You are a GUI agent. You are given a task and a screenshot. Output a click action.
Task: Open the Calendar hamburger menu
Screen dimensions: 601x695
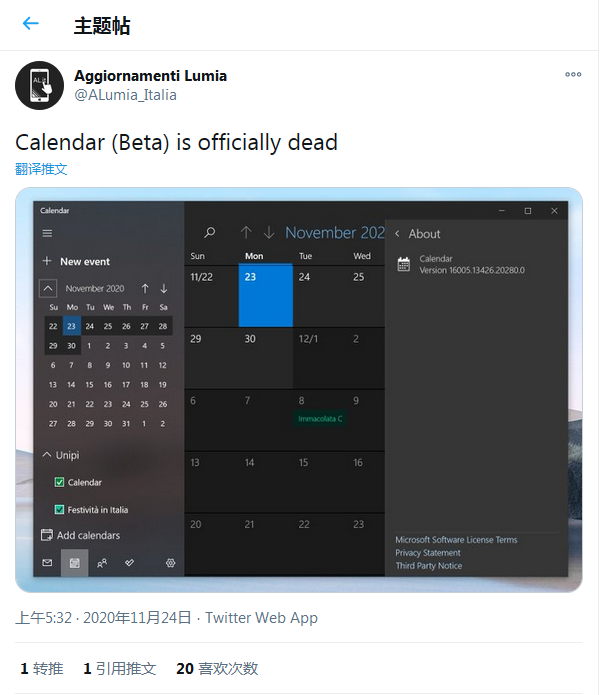click(x=47, y=233)
